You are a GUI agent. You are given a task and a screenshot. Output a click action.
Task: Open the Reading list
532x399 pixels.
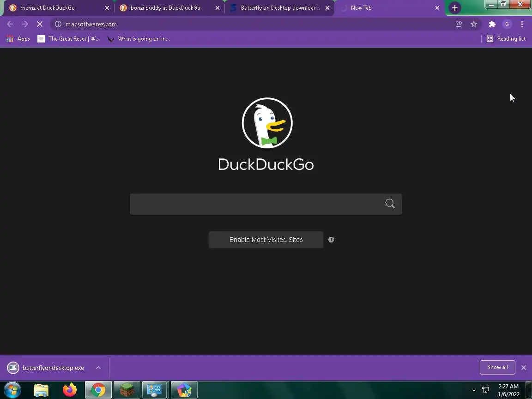pos(506,39)
